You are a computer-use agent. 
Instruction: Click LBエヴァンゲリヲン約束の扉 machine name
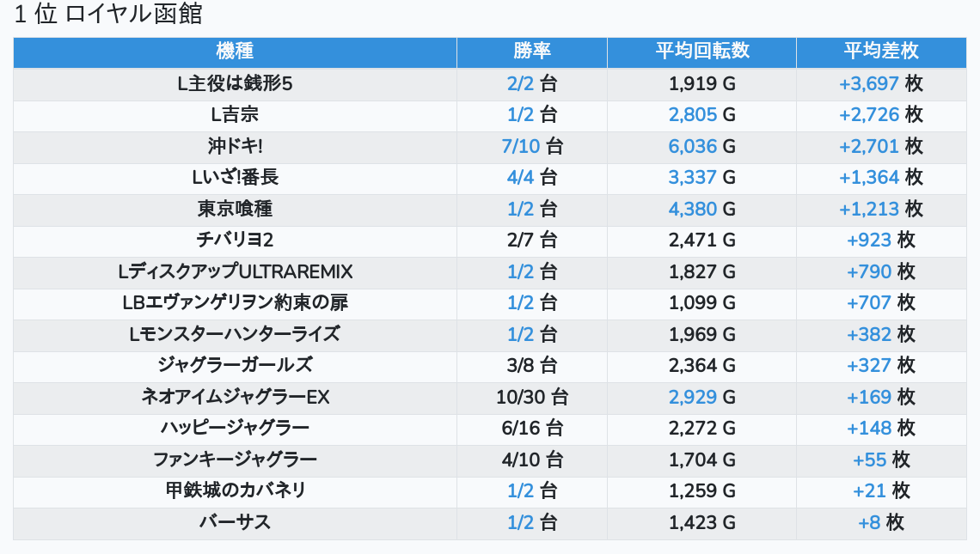click(235, 303)
